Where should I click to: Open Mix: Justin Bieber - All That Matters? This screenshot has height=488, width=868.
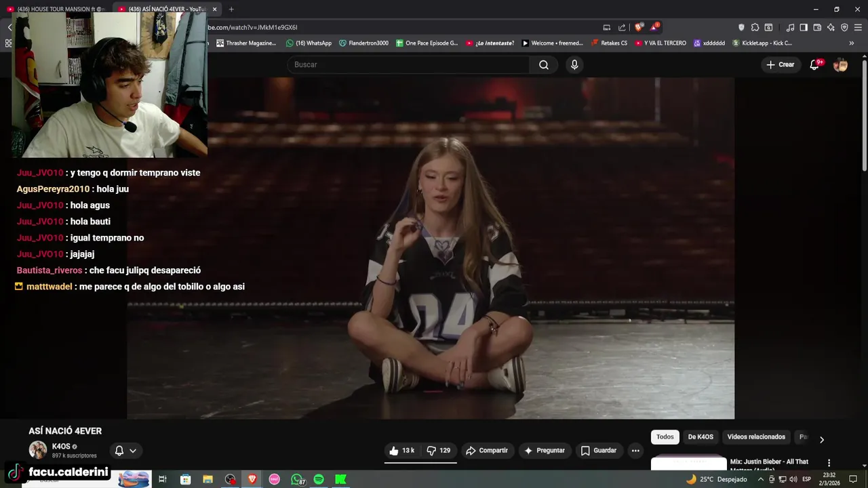(x=769, y=464)
